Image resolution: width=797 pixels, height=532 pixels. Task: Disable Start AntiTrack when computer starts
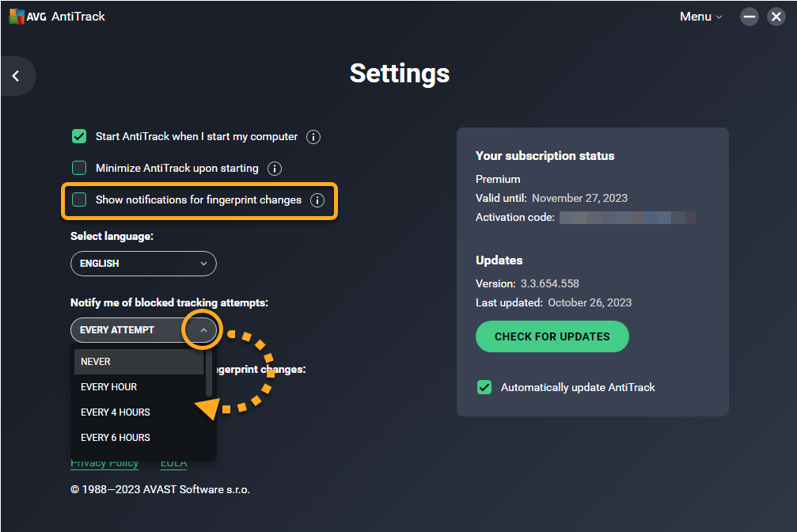pyautogui.click(x=79, y=136)
